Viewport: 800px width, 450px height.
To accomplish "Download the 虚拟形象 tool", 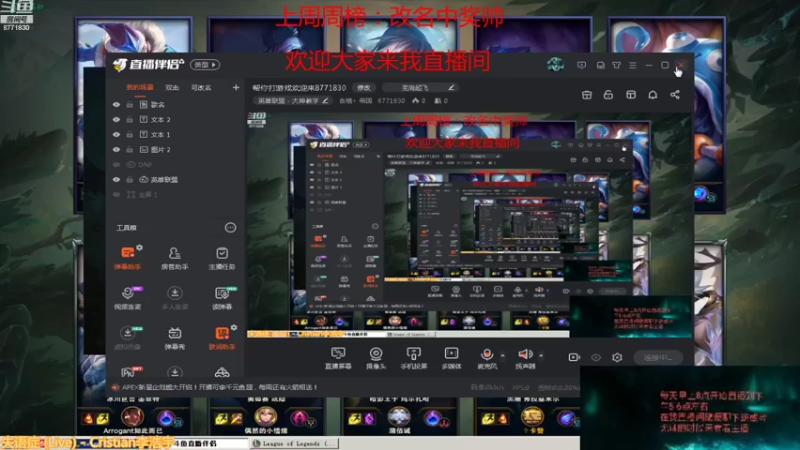I will pos(128,337).
